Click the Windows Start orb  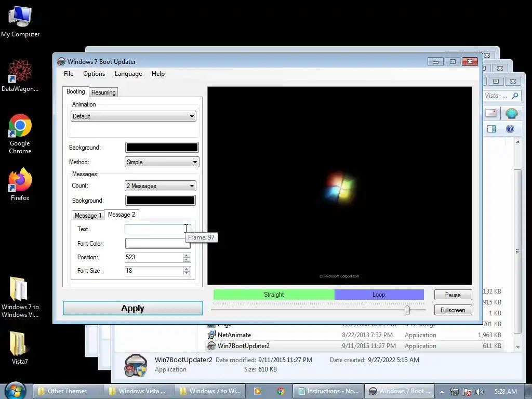[x=15, y=391]
